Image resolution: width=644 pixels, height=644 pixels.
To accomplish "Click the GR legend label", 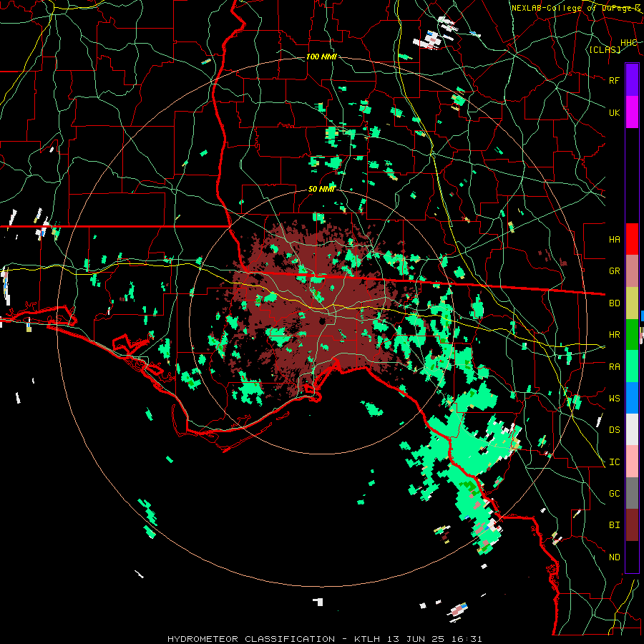I will point(614,271).
